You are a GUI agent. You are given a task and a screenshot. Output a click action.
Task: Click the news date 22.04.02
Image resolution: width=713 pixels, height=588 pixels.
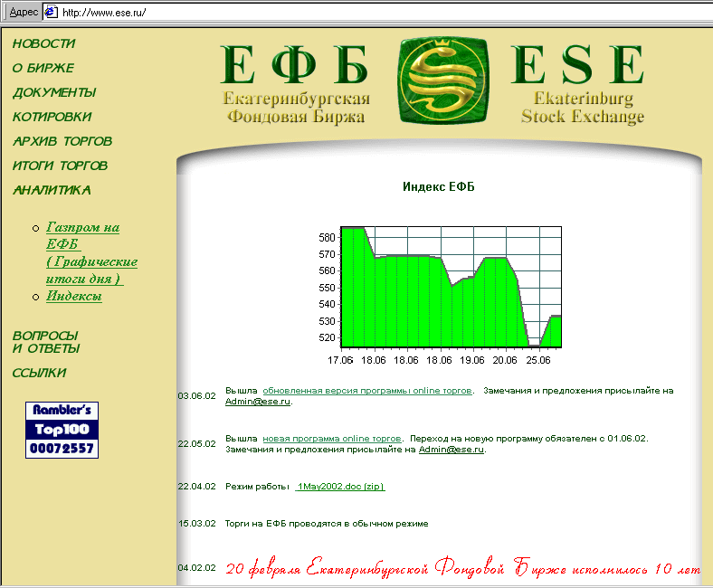(x=197, y=487)
